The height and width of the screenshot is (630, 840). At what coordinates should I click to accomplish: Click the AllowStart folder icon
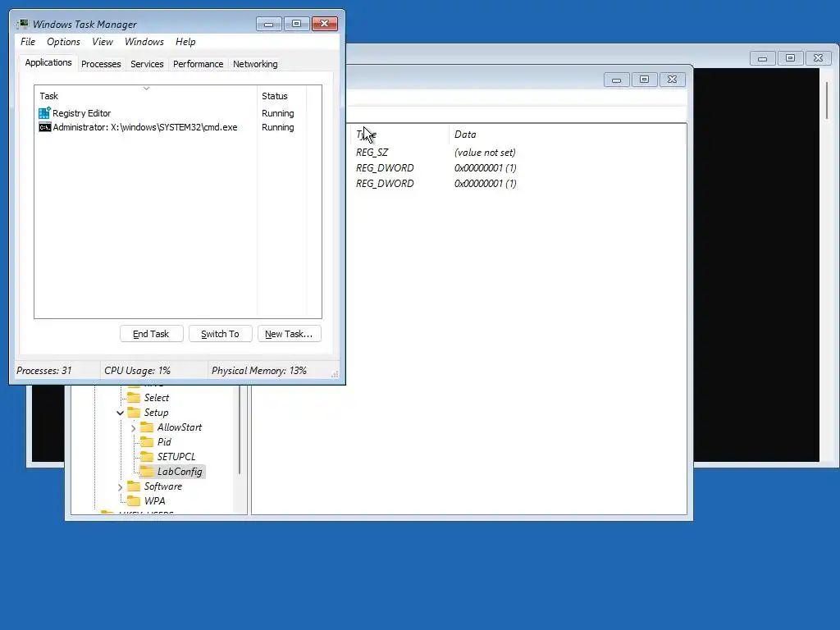click(x=146, y=427)
